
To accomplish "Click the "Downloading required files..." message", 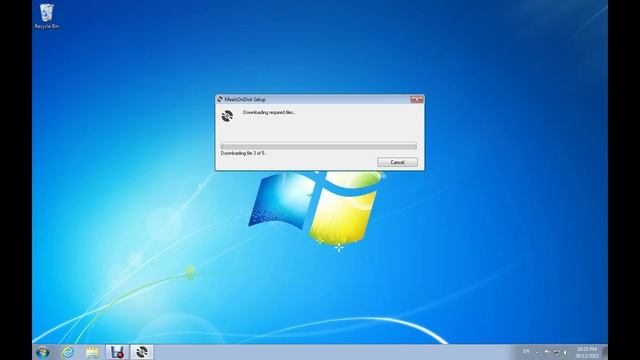I will pyautogui.click(x=269, y=112).
